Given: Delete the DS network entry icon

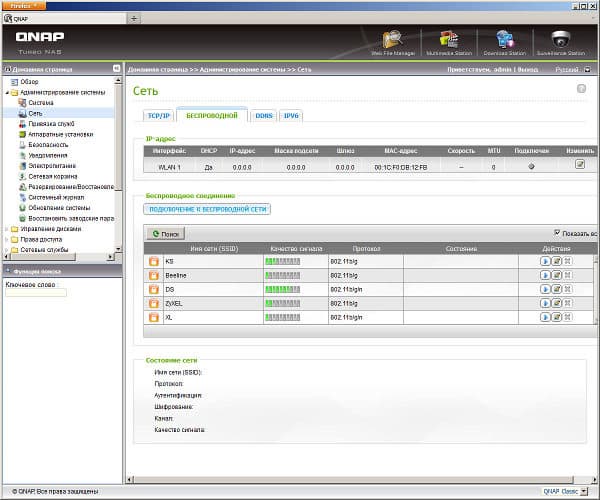Looking at the screenshot, I should click(x=568, y=289).
